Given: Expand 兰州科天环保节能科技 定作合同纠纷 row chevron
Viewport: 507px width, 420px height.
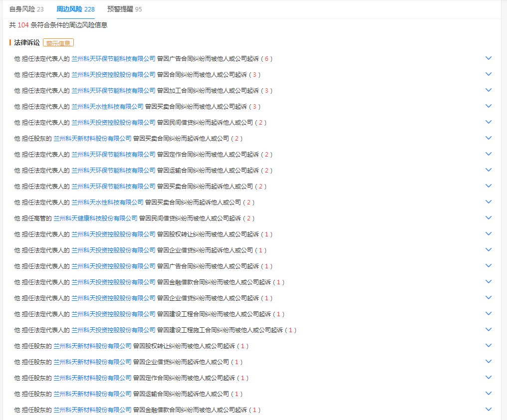Looking at the screenshot, I should (489, 154).
